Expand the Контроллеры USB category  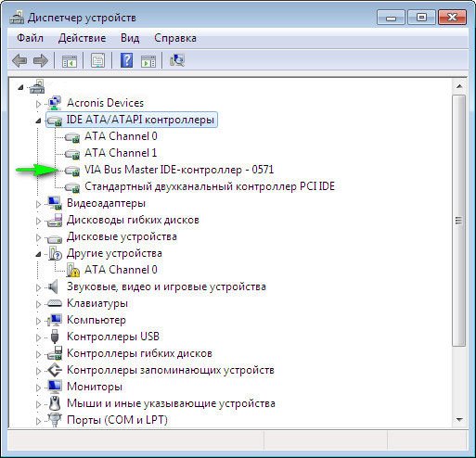(x=38, y=337)
